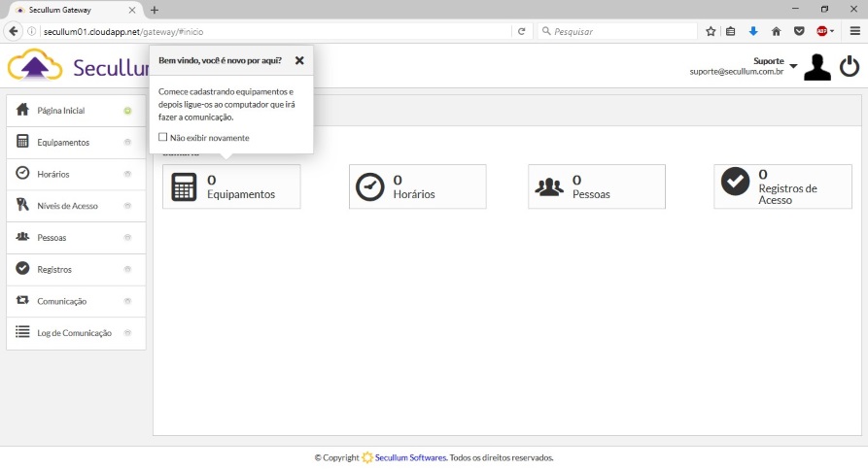Go to Níveis de Acesso
The image size is (868, 469).
pos(67,206)
